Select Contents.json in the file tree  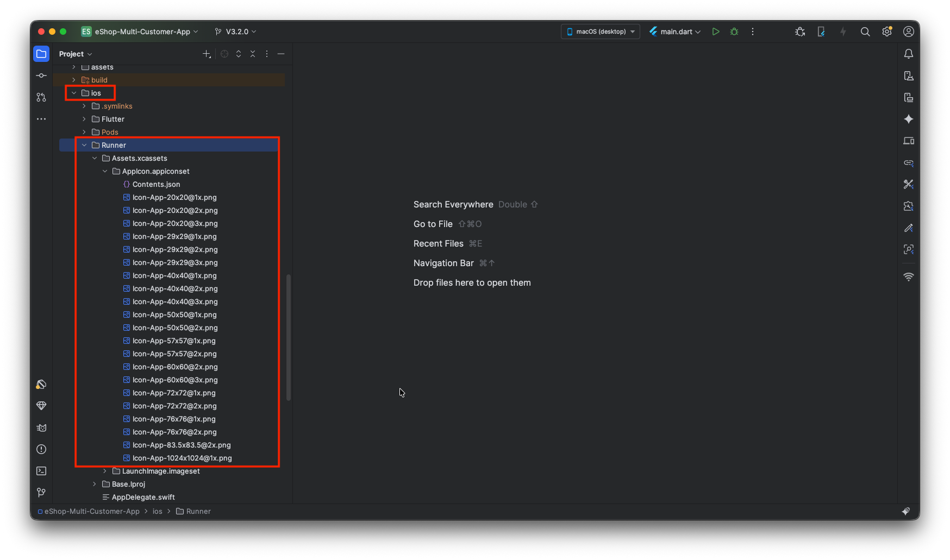156,184
